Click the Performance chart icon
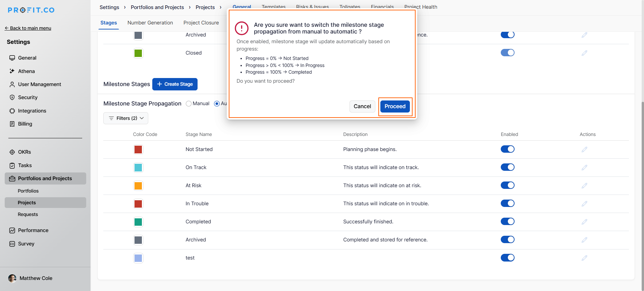 click(12, 230)
